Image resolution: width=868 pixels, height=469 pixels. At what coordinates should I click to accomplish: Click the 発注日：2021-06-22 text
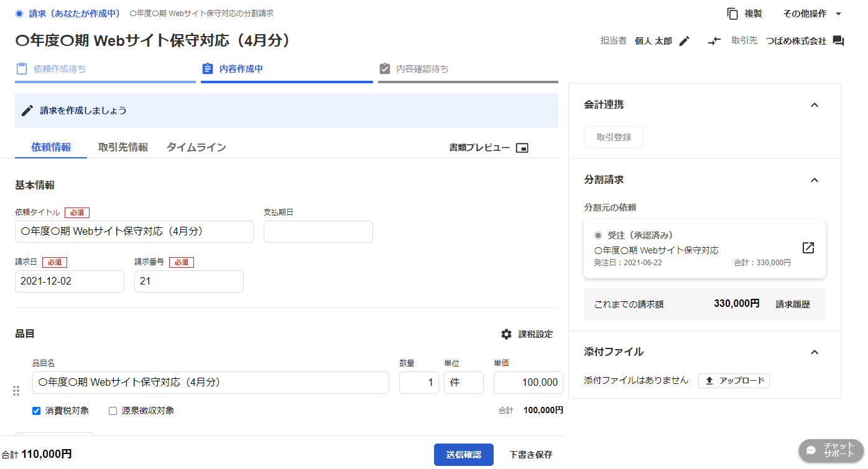coord(629,263)
